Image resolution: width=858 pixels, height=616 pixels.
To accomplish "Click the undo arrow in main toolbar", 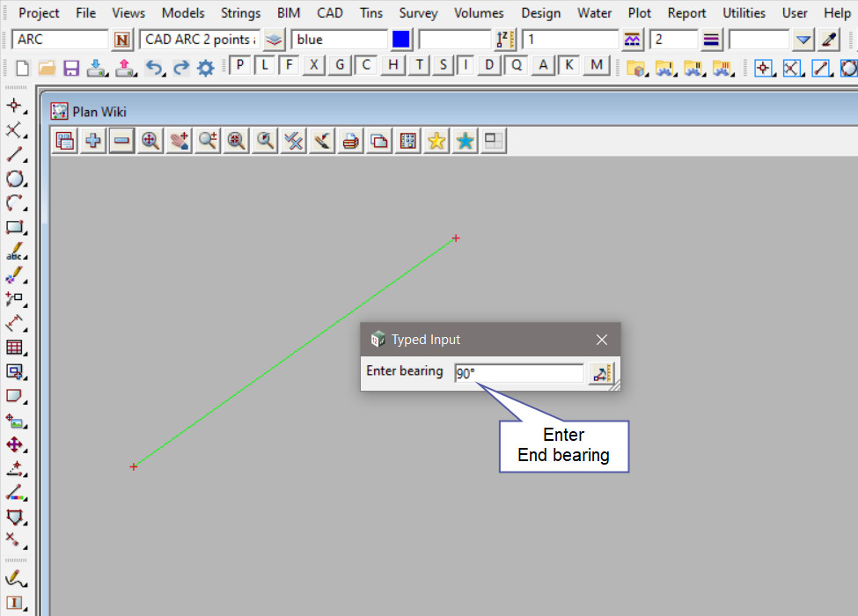I will pyautogui.click(x=154, y=68).
